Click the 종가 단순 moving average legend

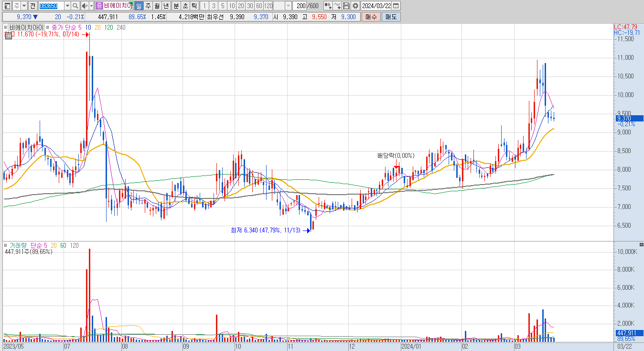coord(66,27)
